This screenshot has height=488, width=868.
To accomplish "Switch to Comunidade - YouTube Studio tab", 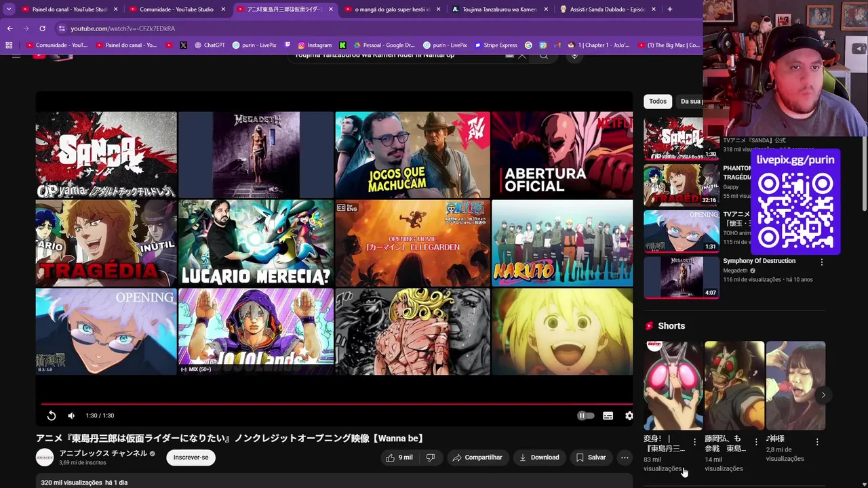I will click(176, 9).
